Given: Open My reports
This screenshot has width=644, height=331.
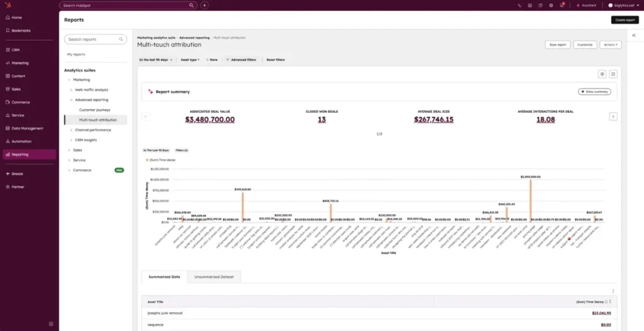Looking at the screenshot, I should click(76, 55).
